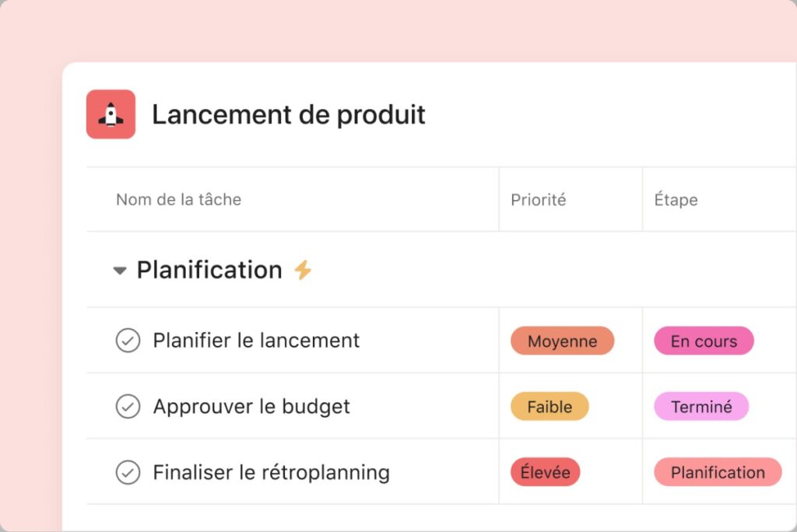Open the task 'Planifier le lancement'
797x532 pixels.
pyautogui.click(x=256, y=341)
